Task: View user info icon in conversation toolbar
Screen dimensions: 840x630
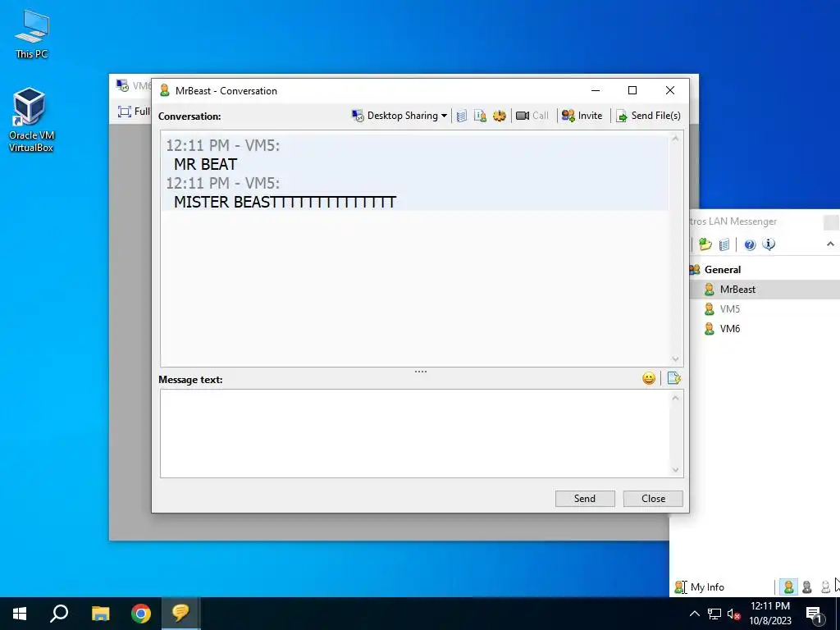Action: point(480,116)
